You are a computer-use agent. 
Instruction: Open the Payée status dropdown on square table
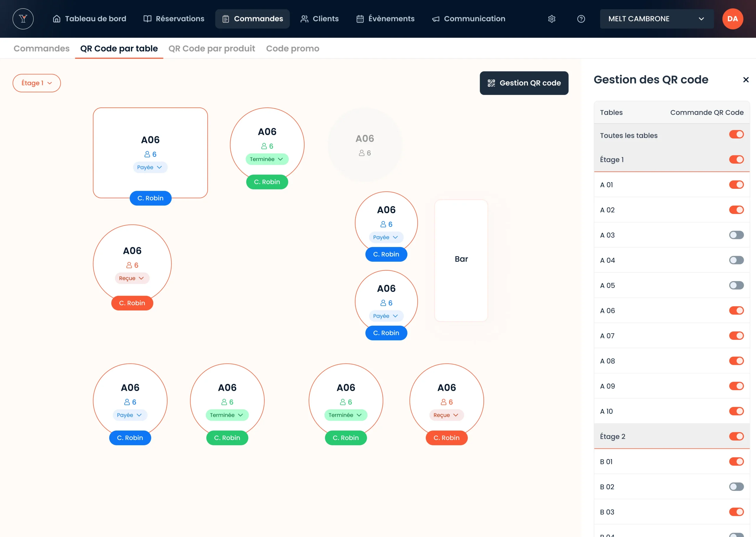click(150, 167)
